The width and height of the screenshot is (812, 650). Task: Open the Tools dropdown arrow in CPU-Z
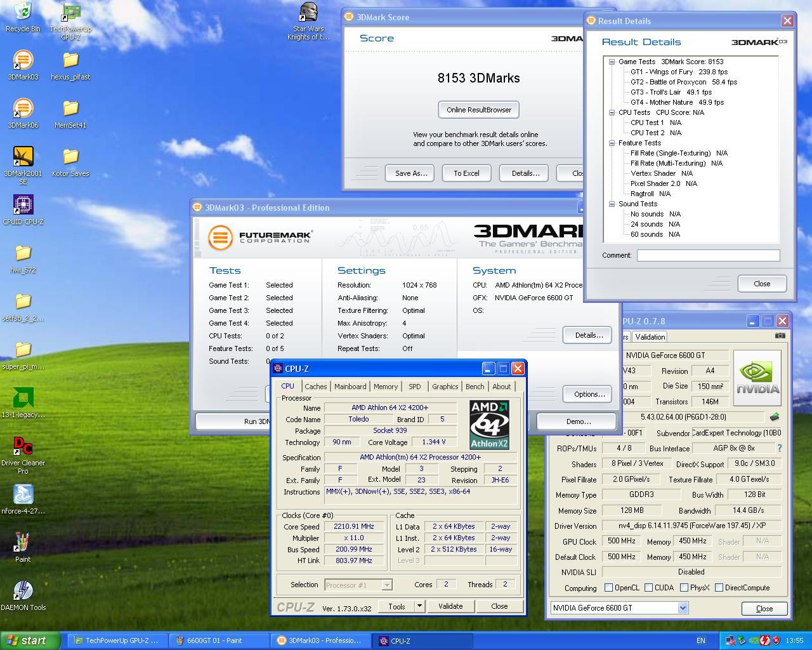[419, 606]
